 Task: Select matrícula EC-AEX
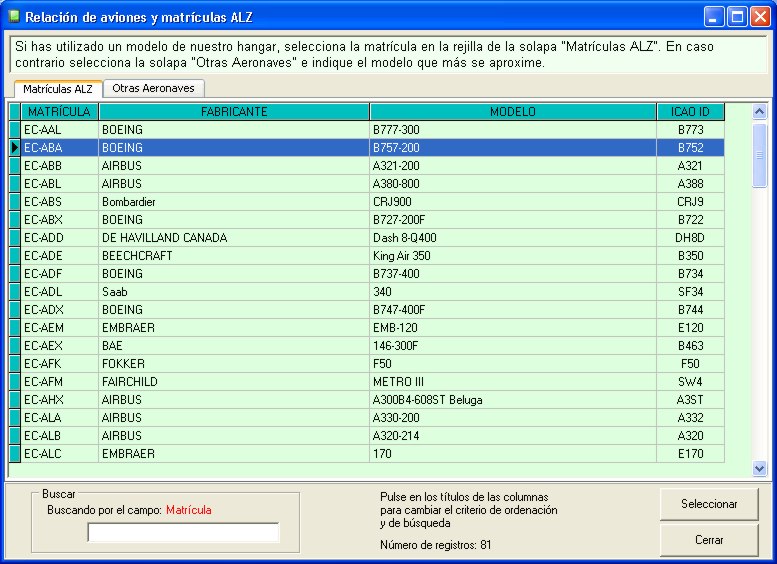[59, 346]
